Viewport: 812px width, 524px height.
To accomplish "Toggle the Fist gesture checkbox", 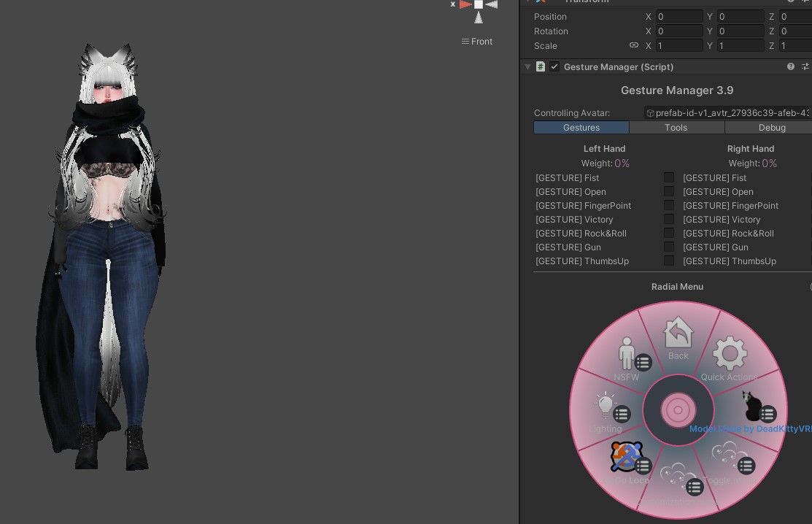I will (669, 177).
